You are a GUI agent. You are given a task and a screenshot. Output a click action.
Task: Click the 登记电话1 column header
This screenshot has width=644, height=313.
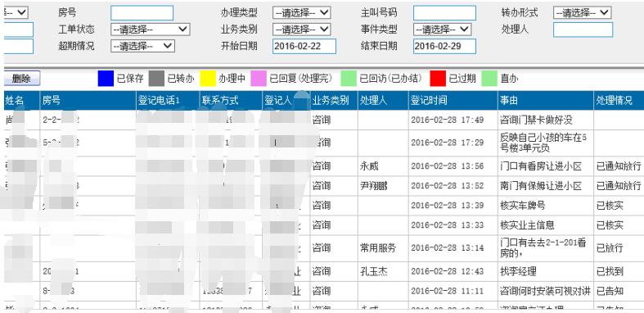click(168, 100)
